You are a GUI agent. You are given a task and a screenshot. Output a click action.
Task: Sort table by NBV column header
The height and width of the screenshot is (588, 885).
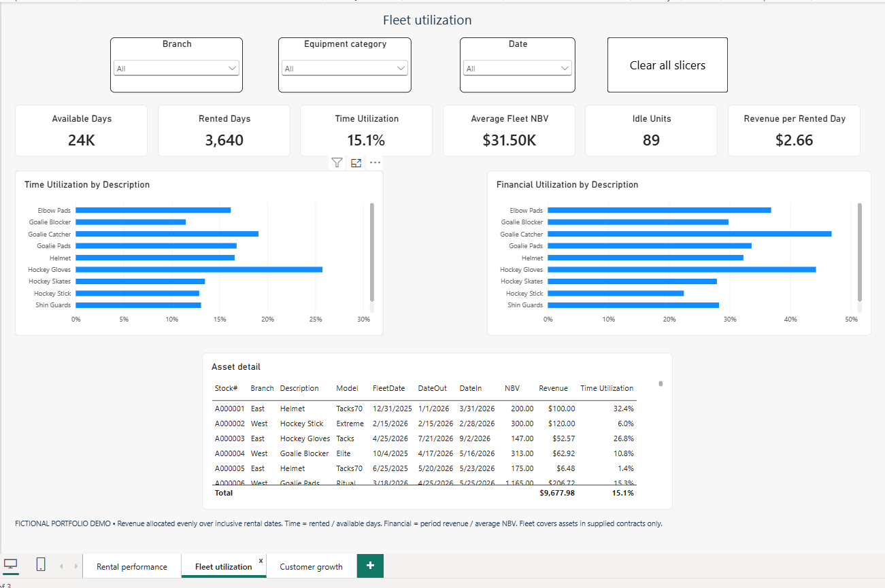[512, 388]
